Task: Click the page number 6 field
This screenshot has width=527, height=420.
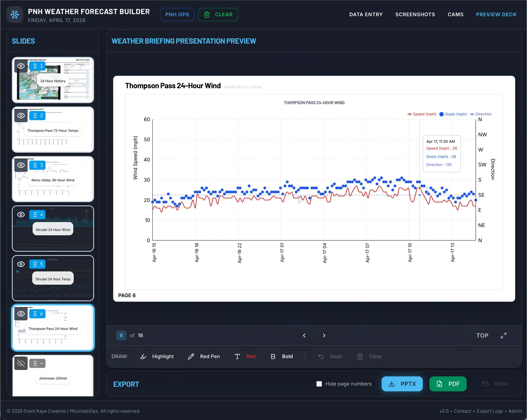Action: [121, 336]
